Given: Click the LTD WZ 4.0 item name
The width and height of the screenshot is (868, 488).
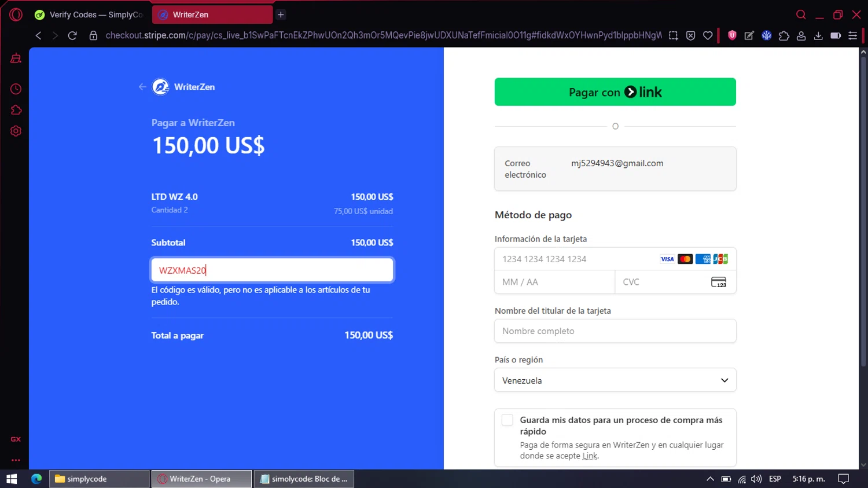Looking at the screenshot, I should [x=175, y=197].
